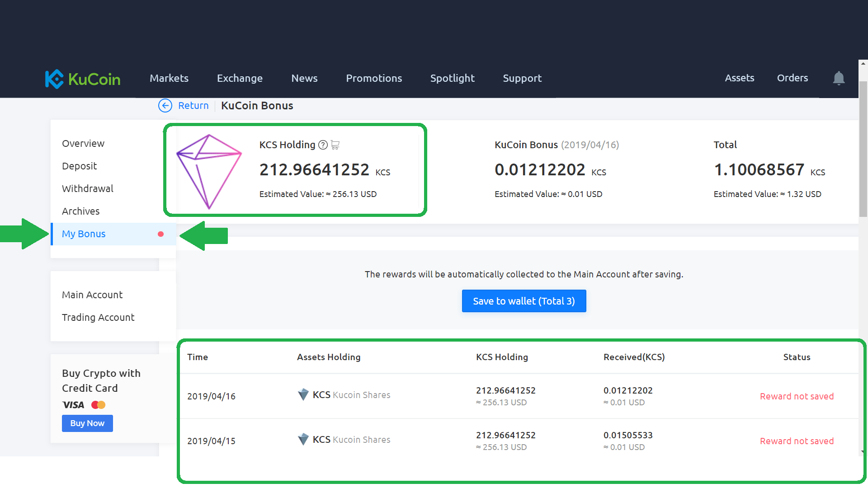Click the date 2019/04/16

pos(212,396)
